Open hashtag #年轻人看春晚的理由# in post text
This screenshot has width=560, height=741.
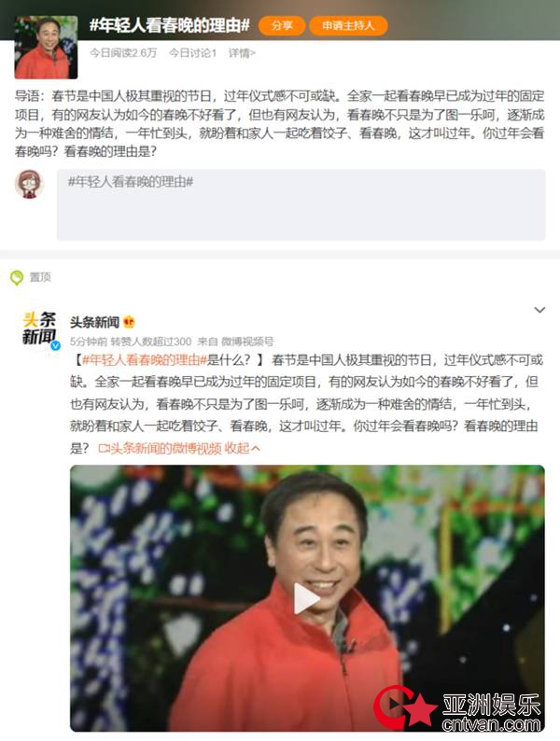click(x=145, y=360)
